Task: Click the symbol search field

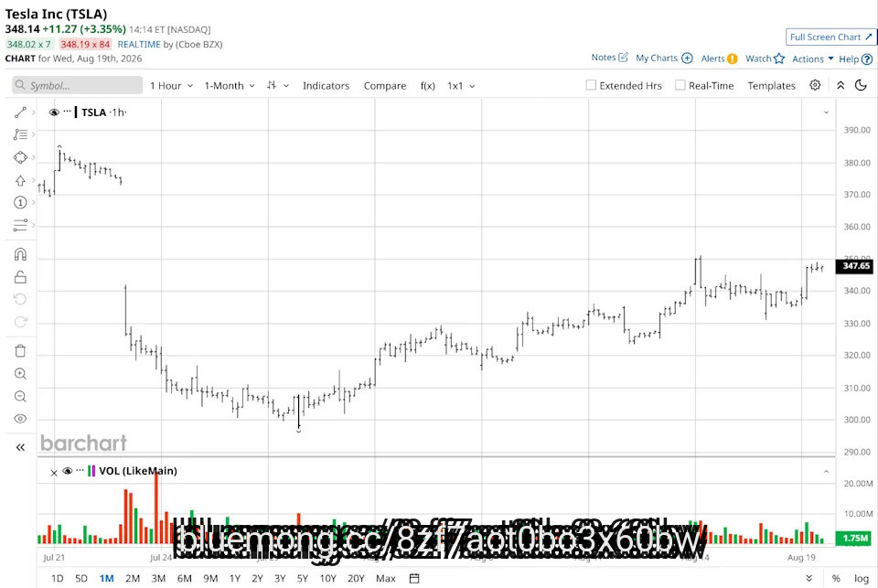Action: click(x=77, y=85)
